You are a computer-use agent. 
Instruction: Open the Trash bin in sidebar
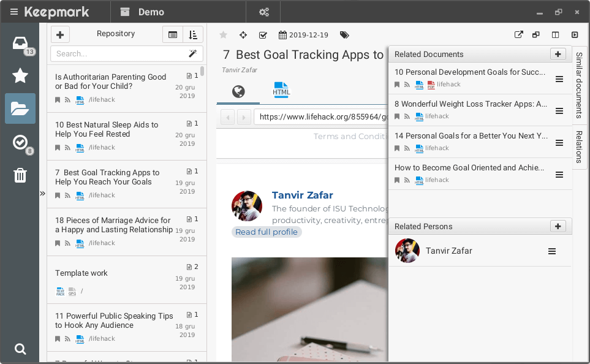(20, 175)
